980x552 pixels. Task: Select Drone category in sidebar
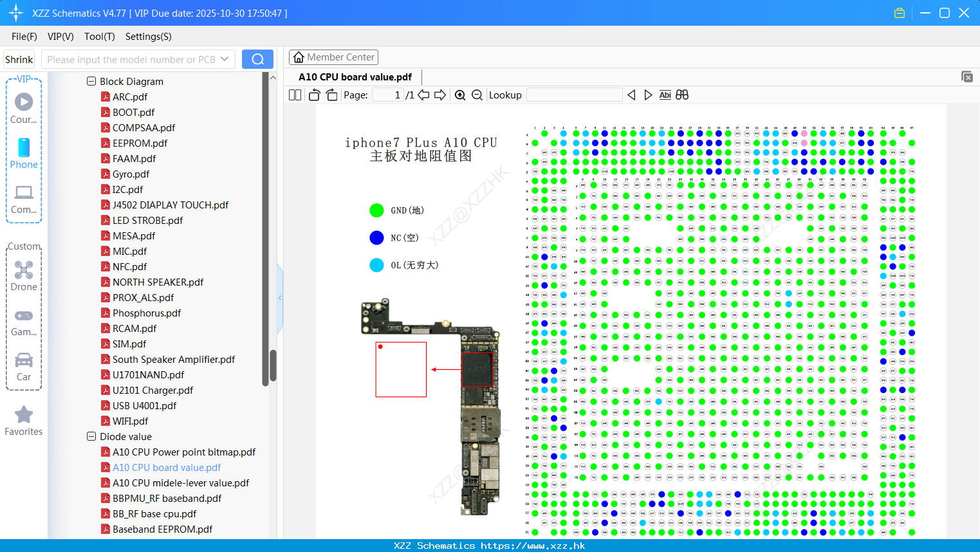(24, 276)
